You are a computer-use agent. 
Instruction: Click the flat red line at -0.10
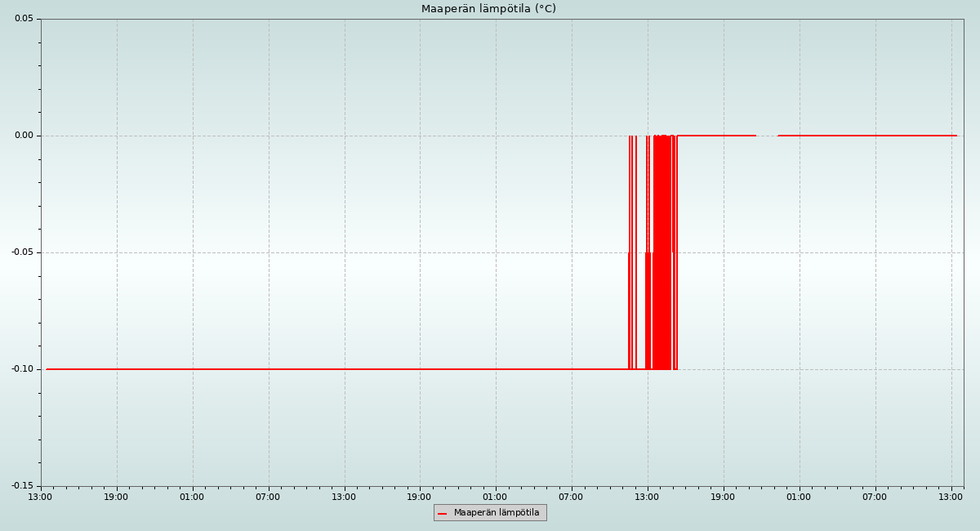(327, 369)
